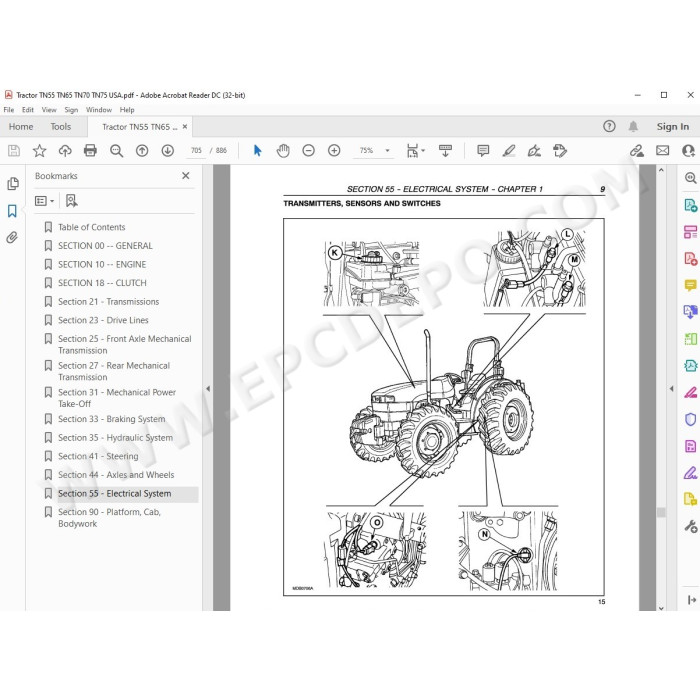Click the scrolling mode keyboard icon
The height and width of the screenshot is (700, 700).
point(446,151)
